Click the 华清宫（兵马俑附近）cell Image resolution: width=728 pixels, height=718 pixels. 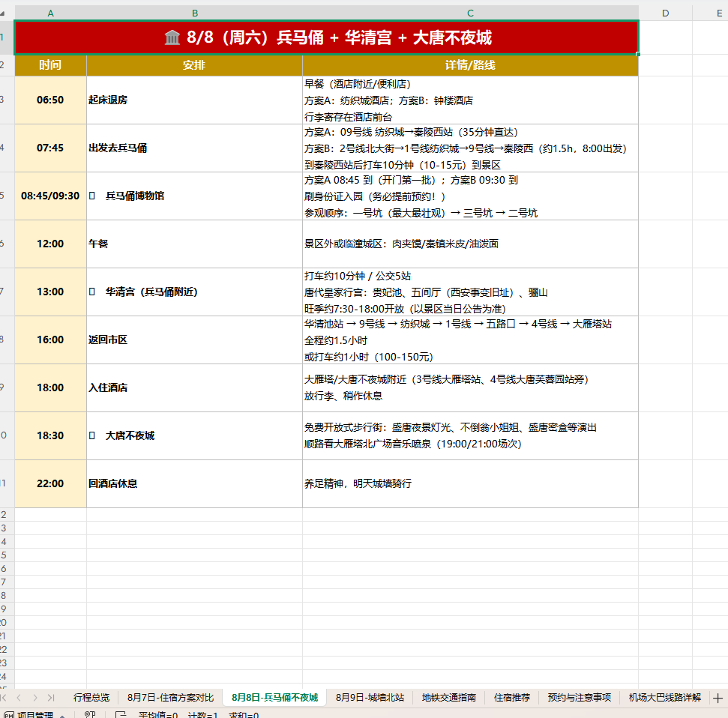click(194, 292)
